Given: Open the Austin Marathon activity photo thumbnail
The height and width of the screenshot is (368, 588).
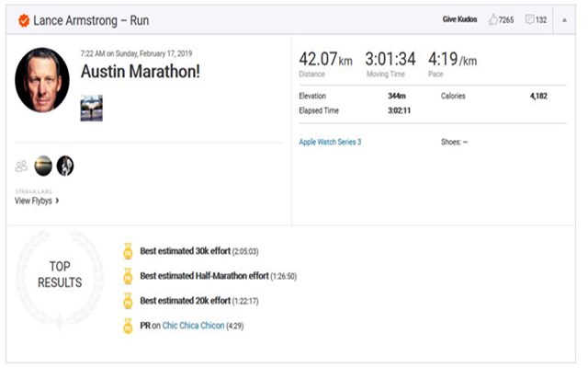Looking at the screenshot, I should coord(92,109).
